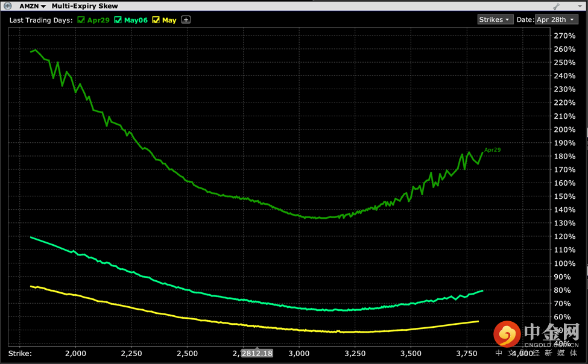588x364 pixels.
Task: Click the round plus icon beside AMZN
Action: 7,6
